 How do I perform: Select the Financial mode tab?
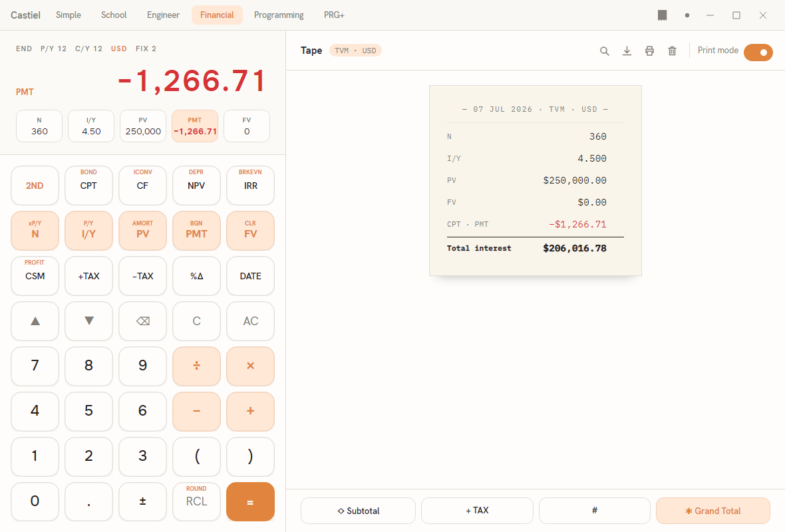tap(217, 15)
